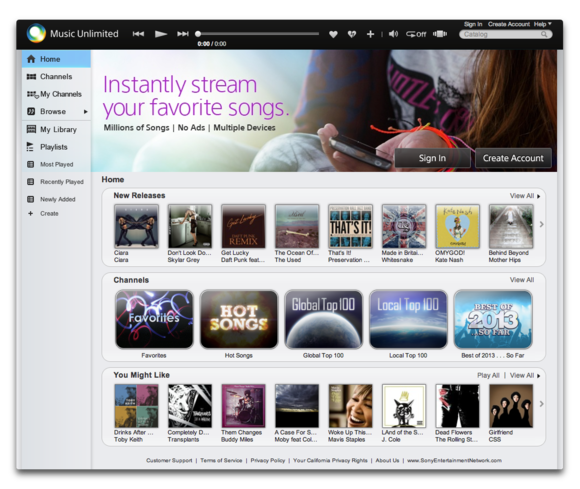Open Channels in the sidebar
The height and width of the screenshot is (489, 580).
tap(56, 77)
